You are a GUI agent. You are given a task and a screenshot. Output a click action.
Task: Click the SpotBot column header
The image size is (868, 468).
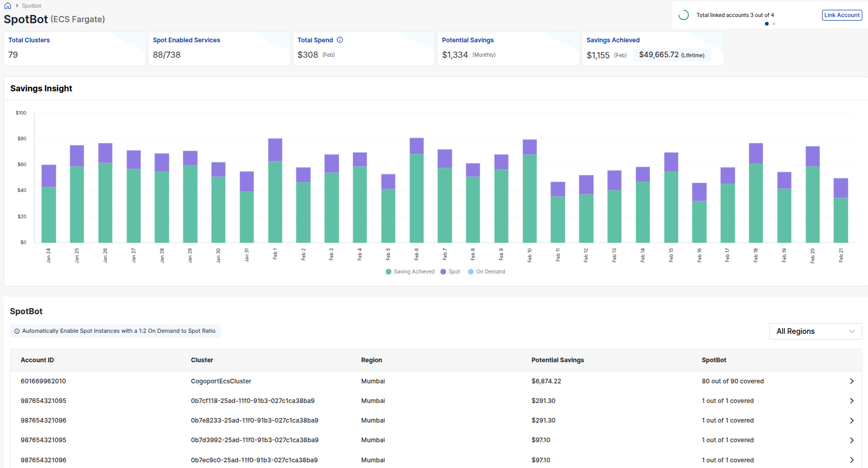pos(714,360)
